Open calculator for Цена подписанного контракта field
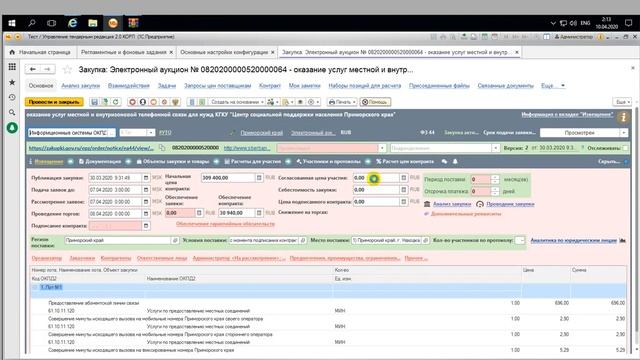This screenshot has height=360, width=640. point(403,202)
